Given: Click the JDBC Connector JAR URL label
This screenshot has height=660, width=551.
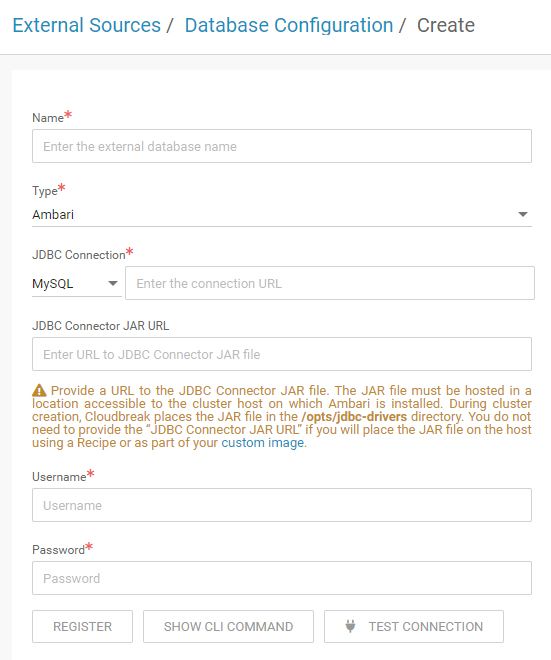Looking at the screenshot, I should 101,326.
